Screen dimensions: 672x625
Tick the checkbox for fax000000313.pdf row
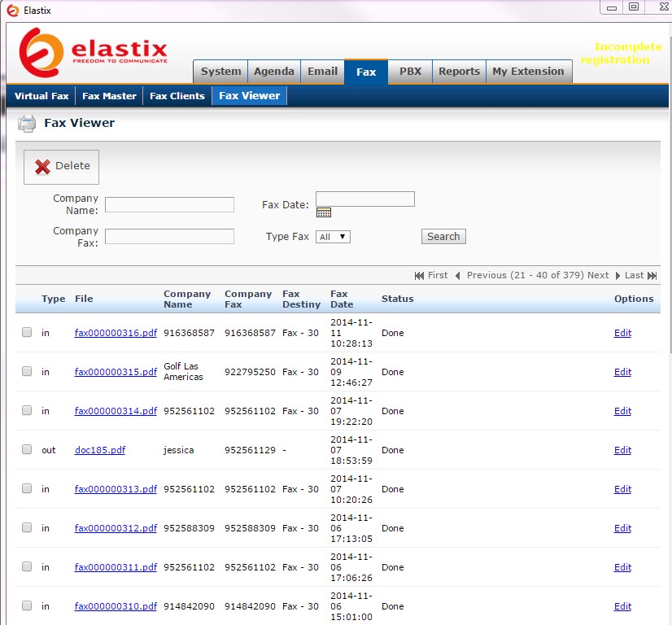coord(27,488)
